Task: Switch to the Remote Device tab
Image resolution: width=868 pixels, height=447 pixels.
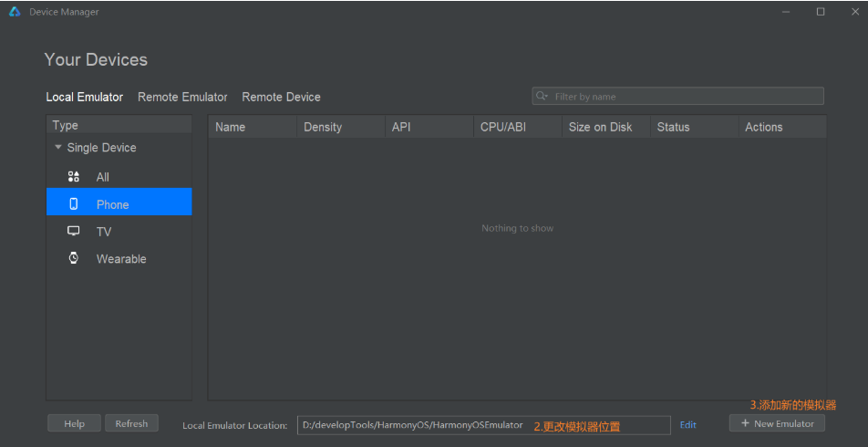Action: coord(281,97)
